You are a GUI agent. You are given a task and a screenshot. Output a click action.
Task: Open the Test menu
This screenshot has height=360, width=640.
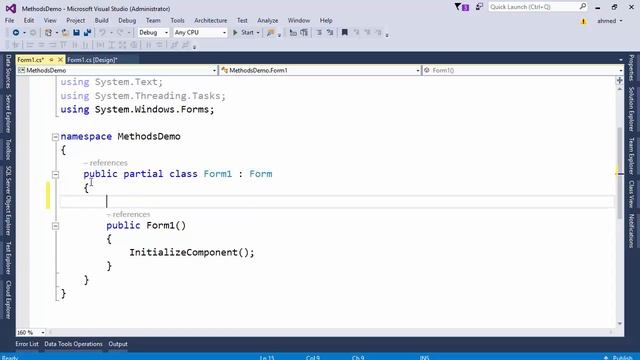point(242,20)
